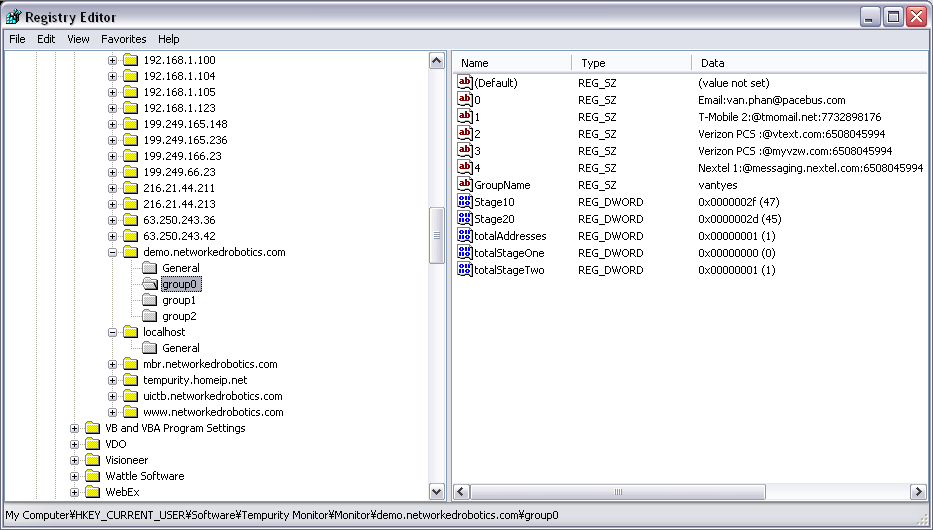This screenshot has height=530, width=933.
Task: Expand the 192.168.1.100 registry key
Action: click(x=113, y=60)
